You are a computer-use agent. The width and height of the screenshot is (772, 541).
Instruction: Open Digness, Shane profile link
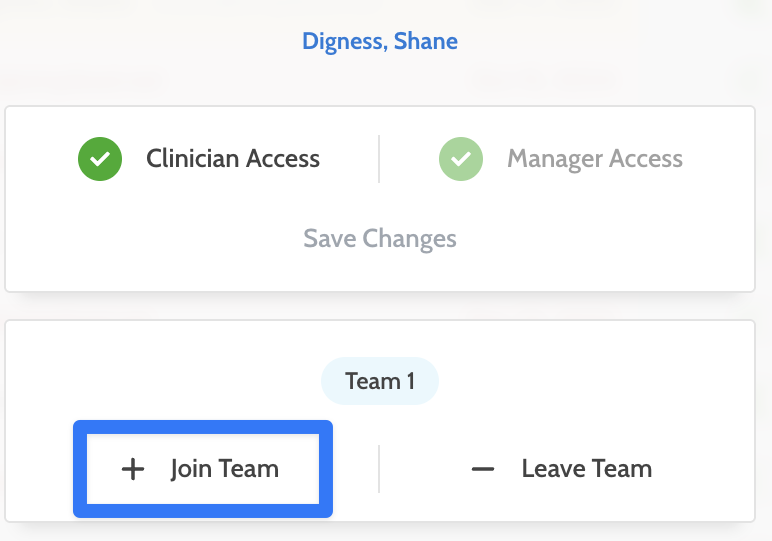pyautogui.click(x=380, y=42)
